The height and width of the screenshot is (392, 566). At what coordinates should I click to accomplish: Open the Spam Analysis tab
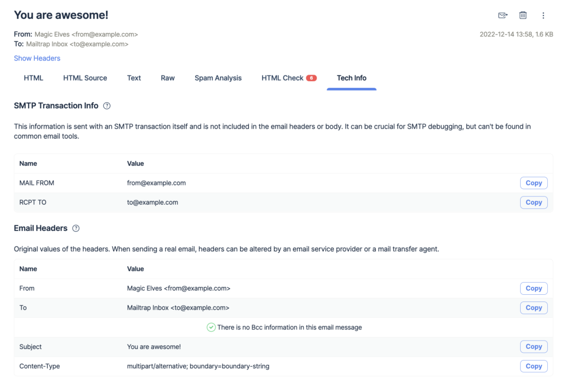(x=218, y=78)
